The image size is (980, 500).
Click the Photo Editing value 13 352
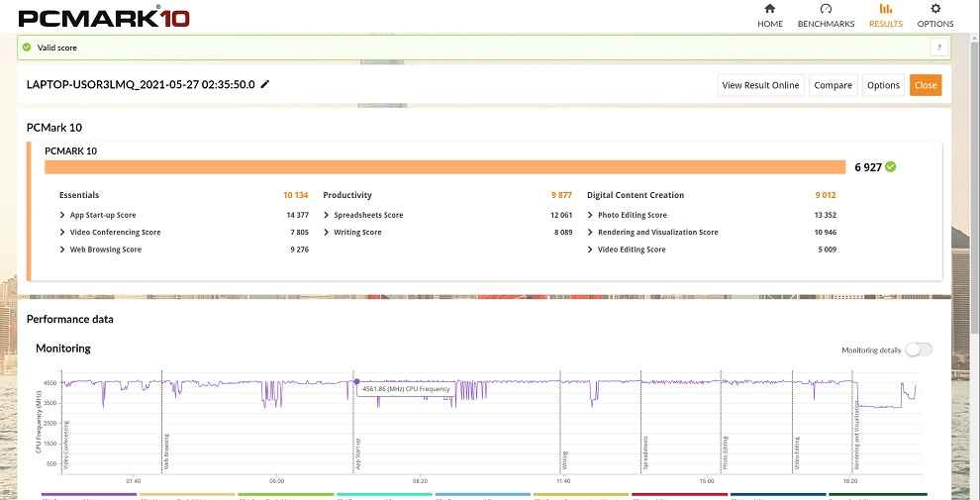[x=826, y=215]
